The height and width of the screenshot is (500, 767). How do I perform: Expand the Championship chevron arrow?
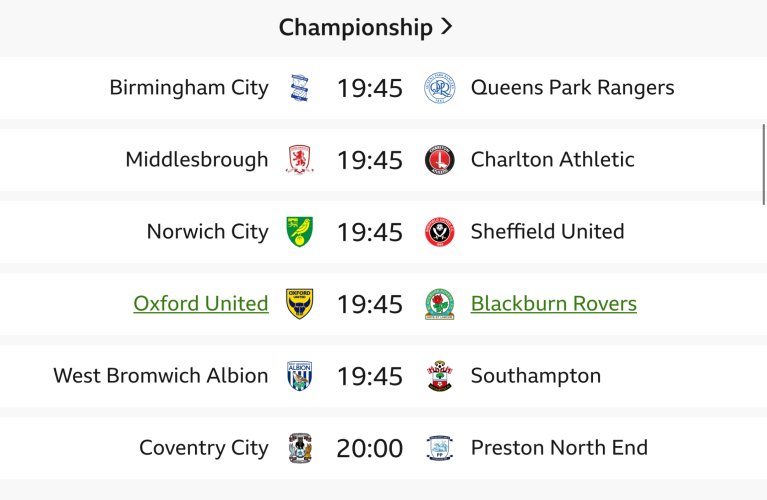click(x=447, y=27)
